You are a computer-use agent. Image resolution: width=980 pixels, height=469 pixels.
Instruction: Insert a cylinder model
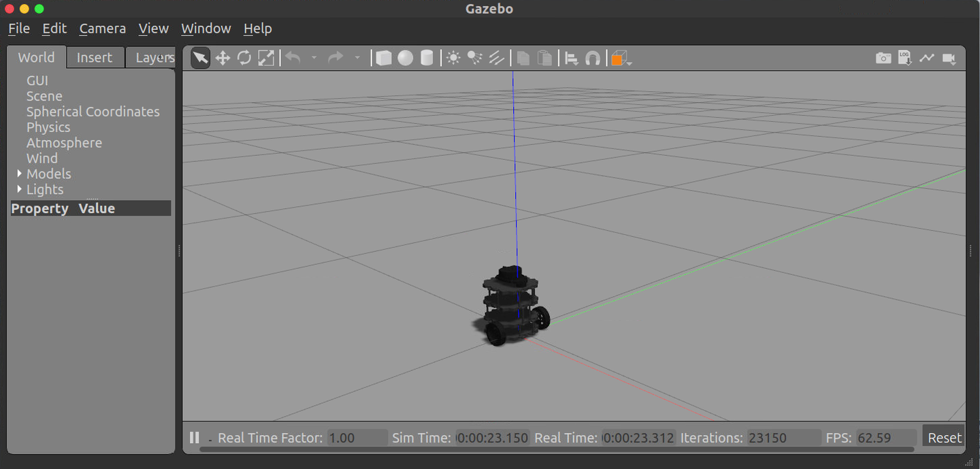pyautogui.click(x=427, y=58)
